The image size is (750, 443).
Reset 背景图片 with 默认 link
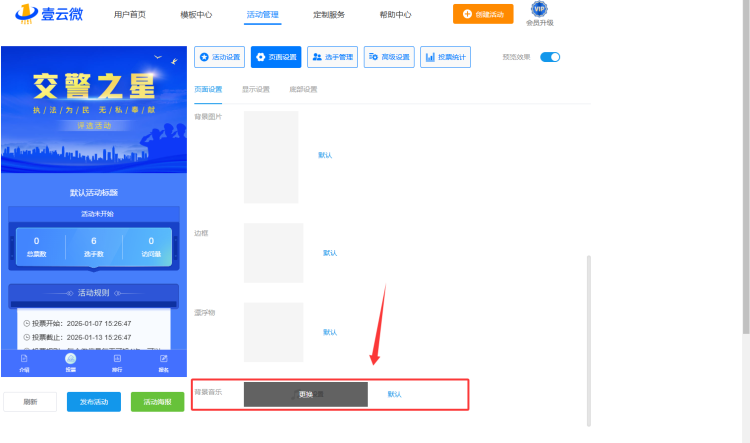[325, 155]
